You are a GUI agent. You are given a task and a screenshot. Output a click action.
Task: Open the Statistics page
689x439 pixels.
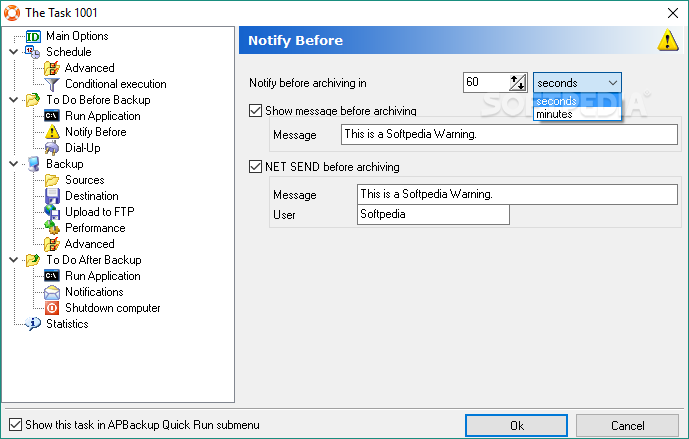(67, 324)
